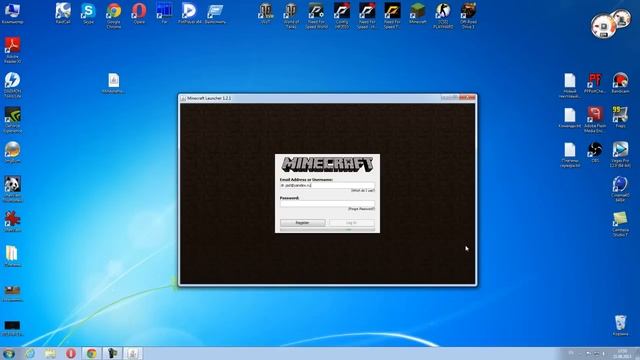Image resolution: width=640 pixels, height=360 pixels.
Task: Click the Register button in Minecraft Launcher
Action: (x=302, y=223)
